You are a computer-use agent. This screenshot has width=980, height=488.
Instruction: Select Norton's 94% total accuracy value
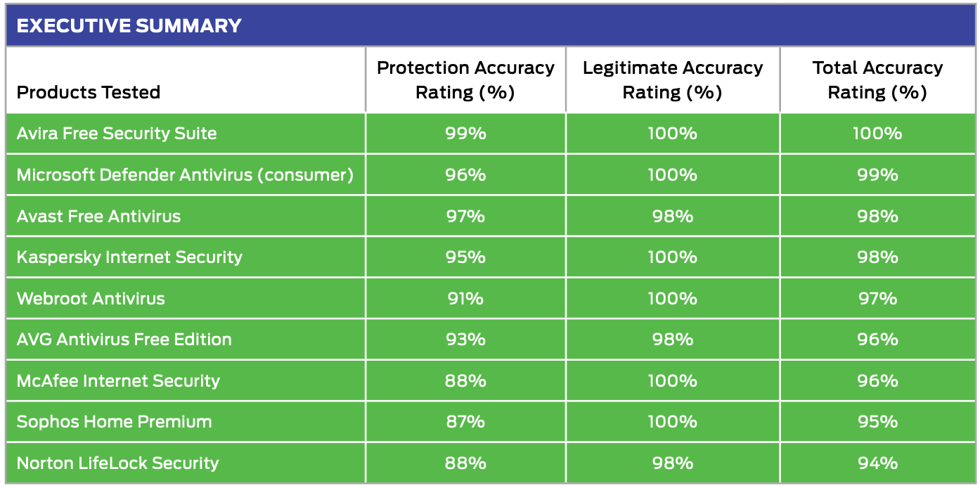tap(877, 463)
